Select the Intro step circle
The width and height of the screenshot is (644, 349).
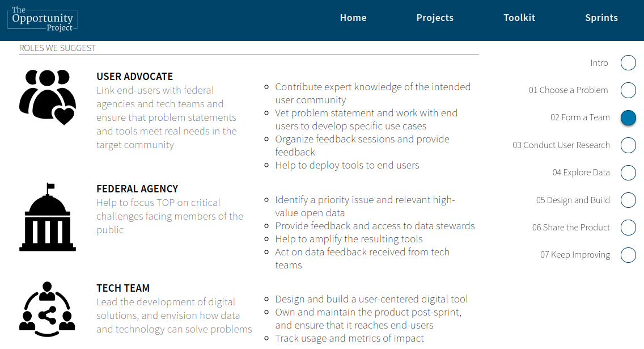tap(628, 63)
